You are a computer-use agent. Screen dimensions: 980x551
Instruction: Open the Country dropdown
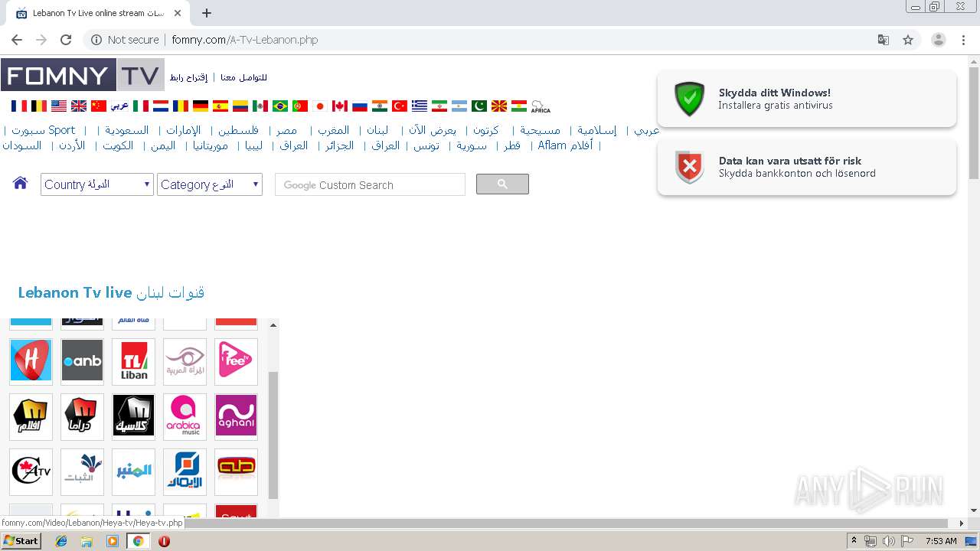(x=97, y=184)
